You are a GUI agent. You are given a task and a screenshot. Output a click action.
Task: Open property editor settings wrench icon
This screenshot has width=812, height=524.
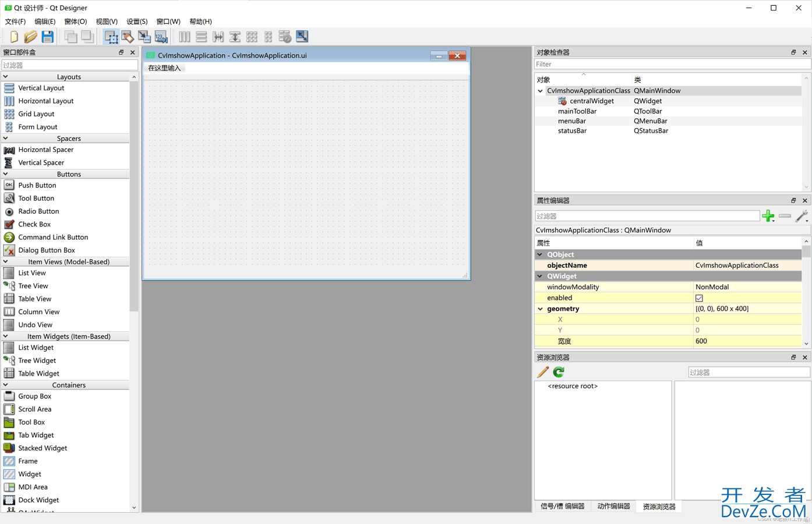(802, 216)
